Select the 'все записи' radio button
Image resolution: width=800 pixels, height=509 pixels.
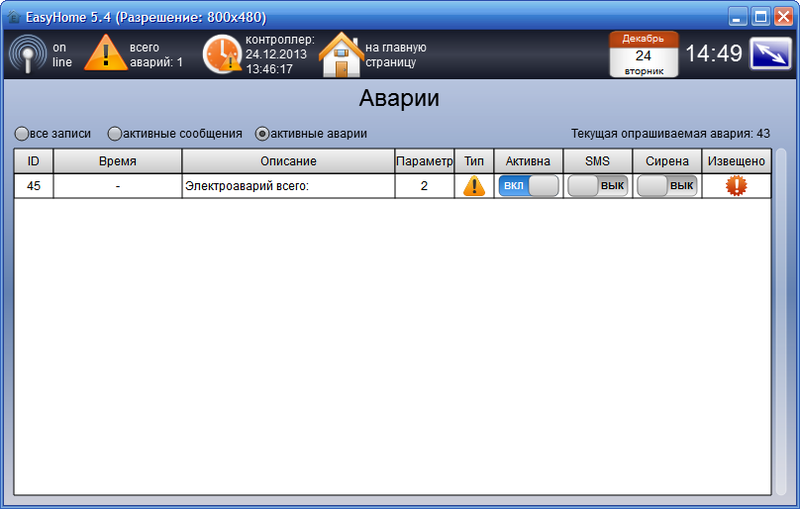(21, 133)
